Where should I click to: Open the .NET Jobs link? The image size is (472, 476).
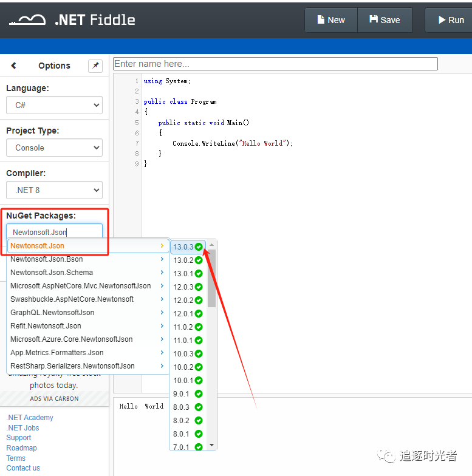pyautogui.click(x=23, y=427)
